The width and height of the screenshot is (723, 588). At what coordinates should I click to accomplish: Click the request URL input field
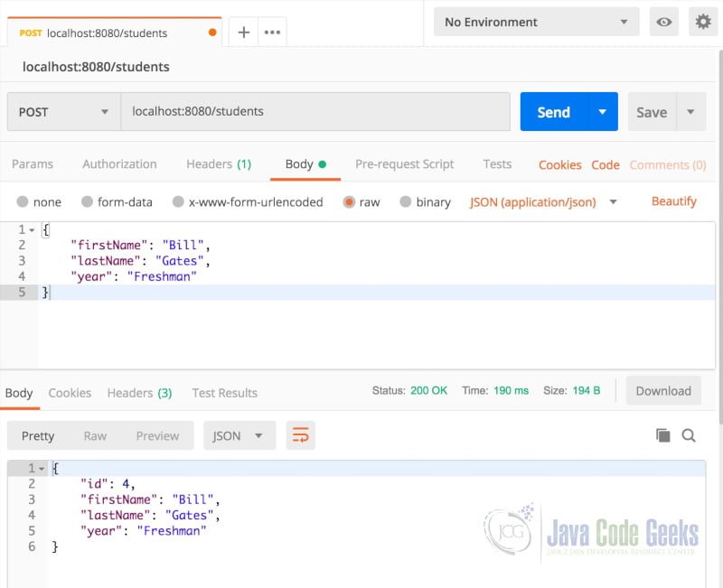315,111
